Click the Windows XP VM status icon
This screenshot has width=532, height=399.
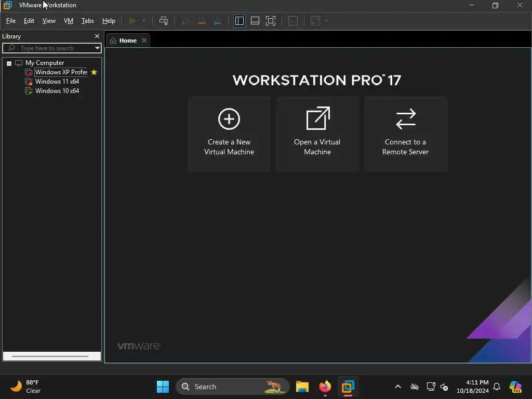click(x=29, y=72)
